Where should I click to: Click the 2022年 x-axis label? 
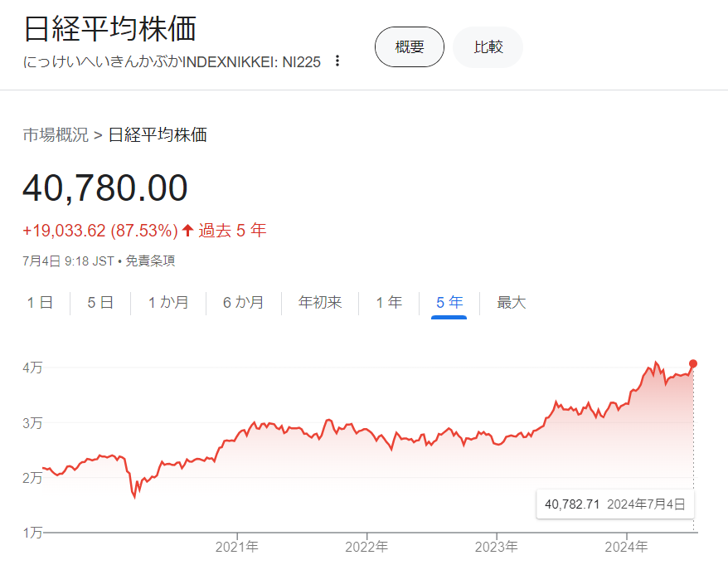pos(366,547)
